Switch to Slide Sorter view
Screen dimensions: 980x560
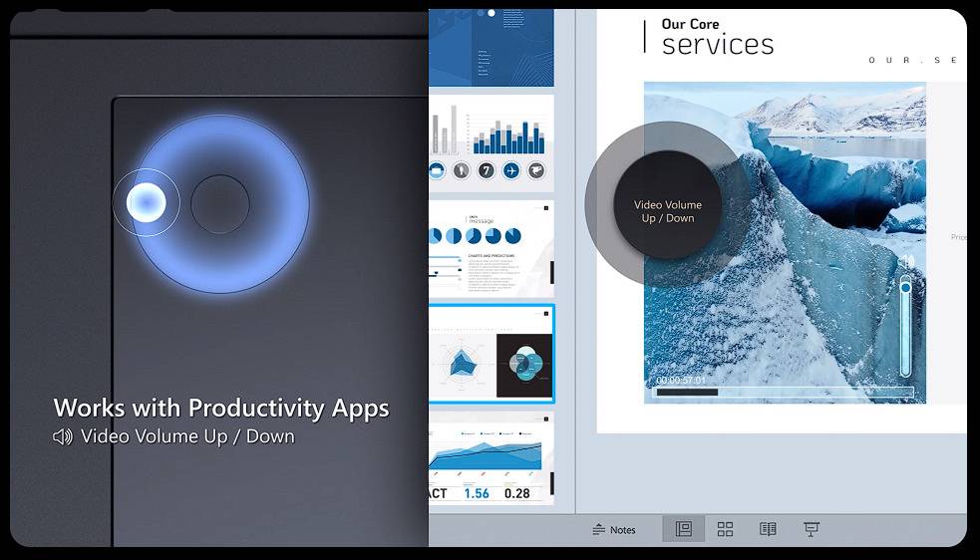tap(726, 529)
